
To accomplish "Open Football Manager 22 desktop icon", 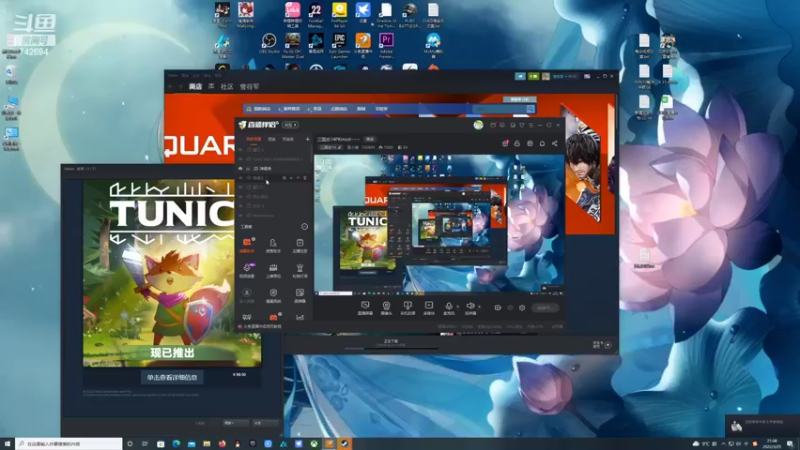I will click(316, 14).
